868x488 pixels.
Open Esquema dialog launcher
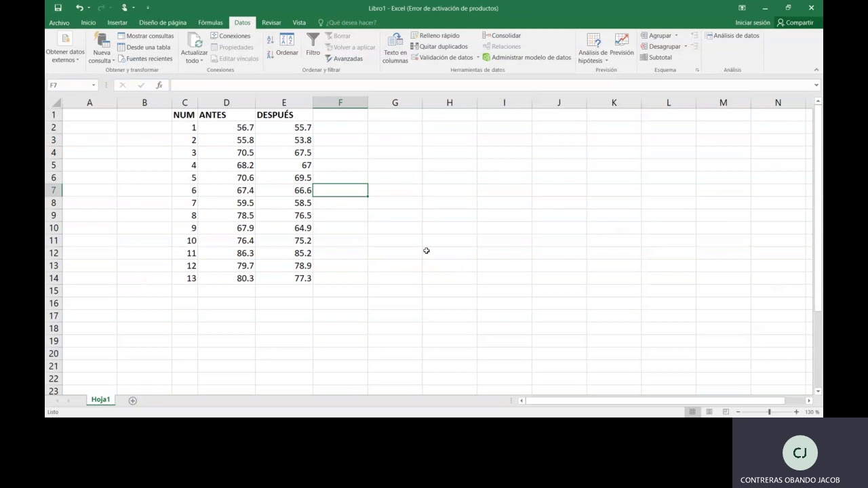pos(697,70)
